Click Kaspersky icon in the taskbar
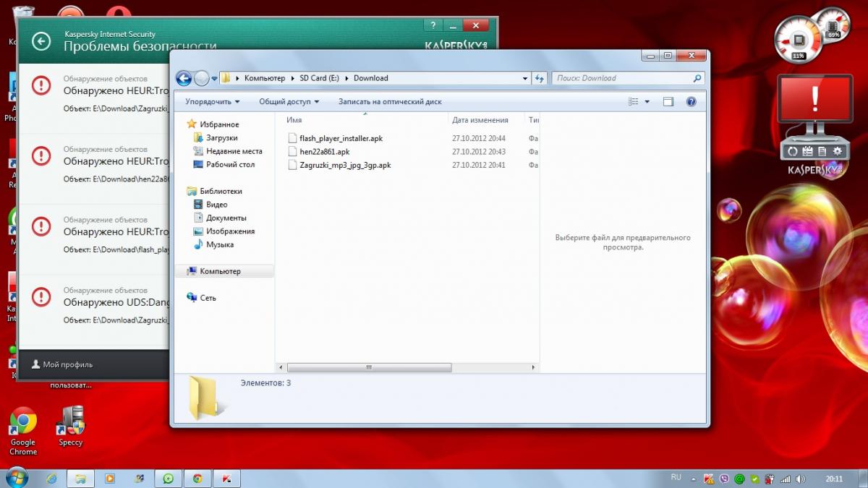Viewport: 868px width, 488px height. pos(226,479)
